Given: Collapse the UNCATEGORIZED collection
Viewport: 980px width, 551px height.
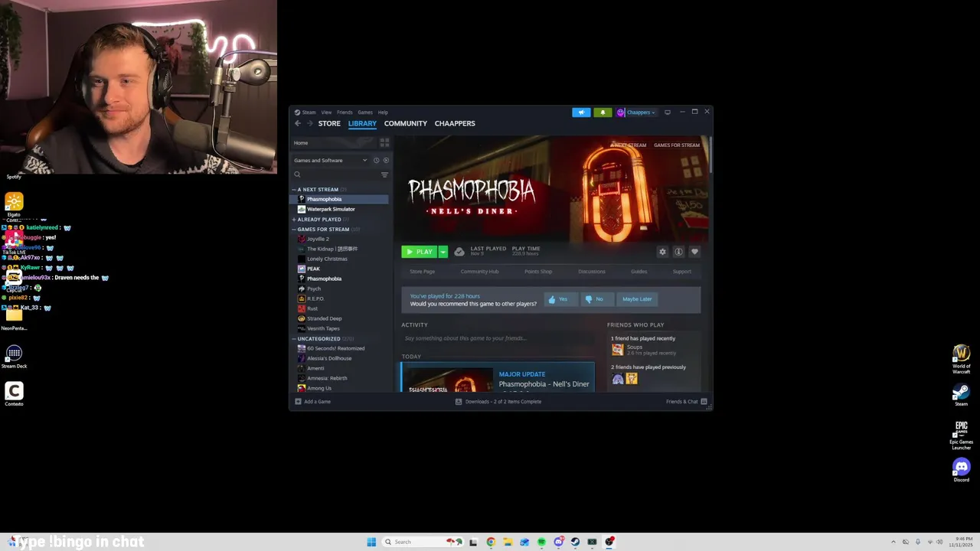Looking at the screenshot, I should pyautogui.click(x=294, y=339).
